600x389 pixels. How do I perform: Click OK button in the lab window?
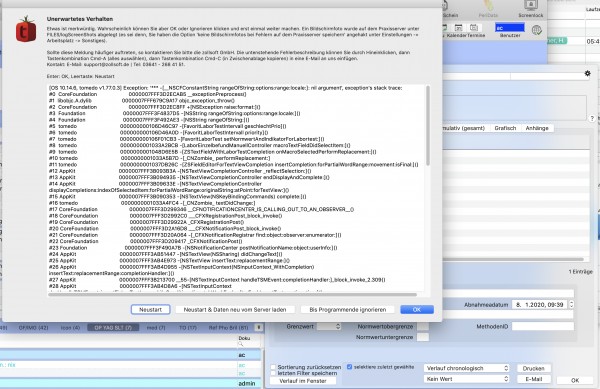pos(575,380)
